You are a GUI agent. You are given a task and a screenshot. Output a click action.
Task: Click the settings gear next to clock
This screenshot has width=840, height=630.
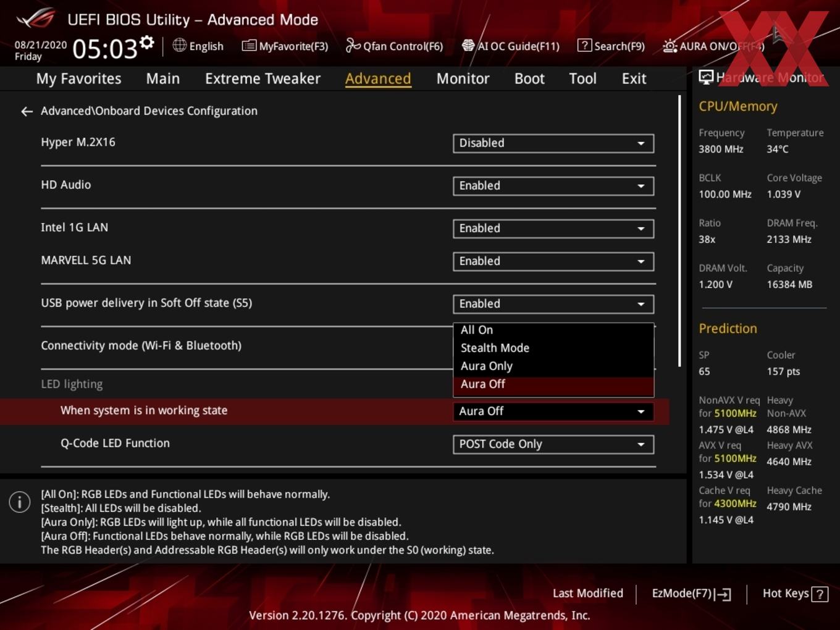coord(146,43)
